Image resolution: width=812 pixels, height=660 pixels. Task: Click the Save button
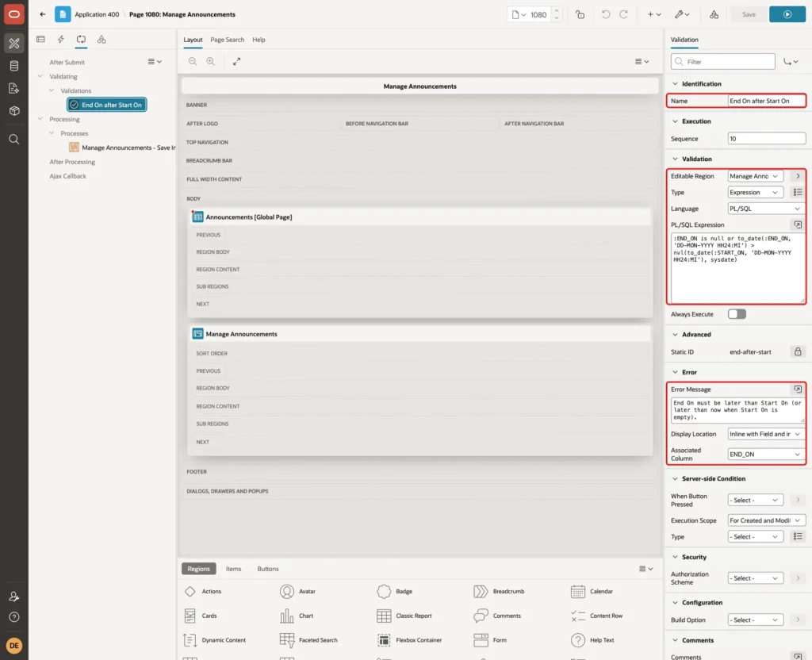point(749,14)
